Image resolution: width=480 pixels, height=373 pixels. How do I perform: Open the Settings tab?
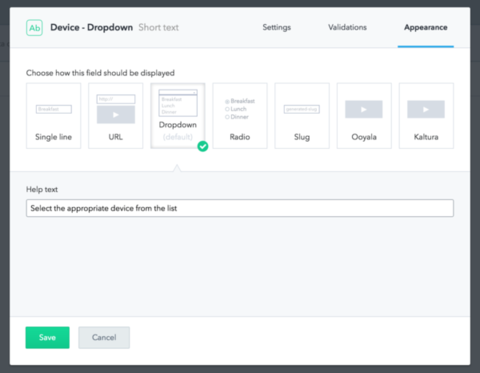pos(277,27)
